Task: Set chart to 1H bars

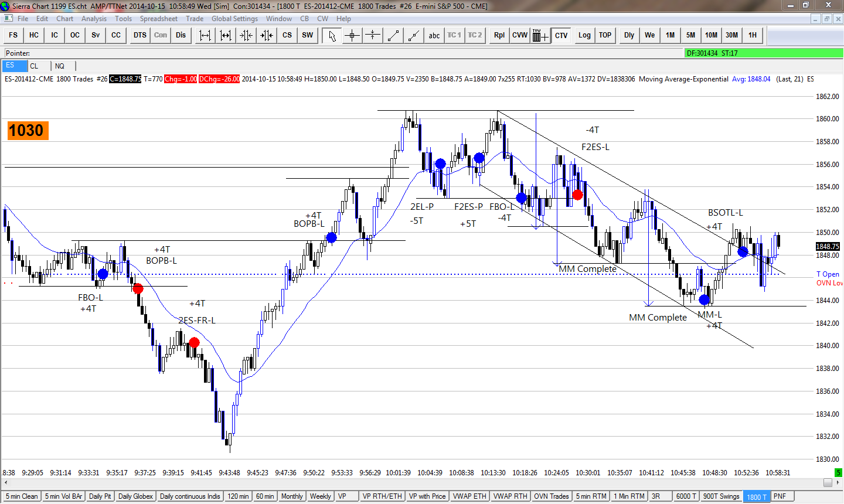Action: (x=753, y=35)
